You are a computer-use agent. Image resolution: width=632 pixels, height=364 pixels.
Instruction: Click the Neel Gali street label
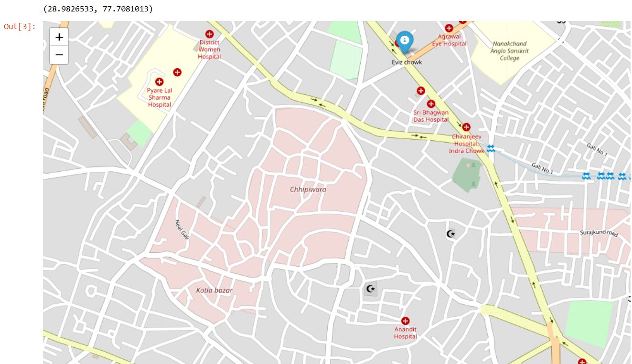[182, 229]
